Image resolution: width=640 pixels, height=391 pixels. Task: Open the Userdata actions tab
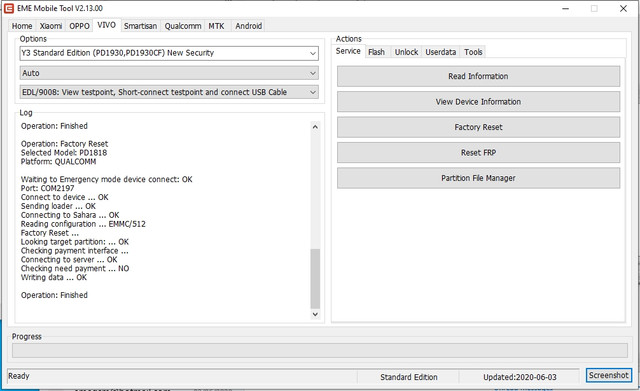440,52
